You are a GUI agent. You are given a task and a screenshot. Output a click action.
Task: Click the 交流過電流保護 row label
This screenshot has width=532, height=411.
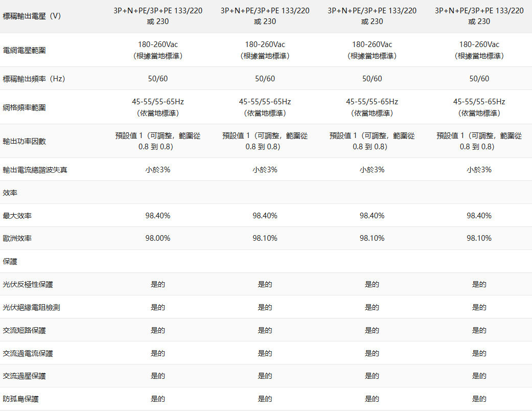tap(28, 353)
